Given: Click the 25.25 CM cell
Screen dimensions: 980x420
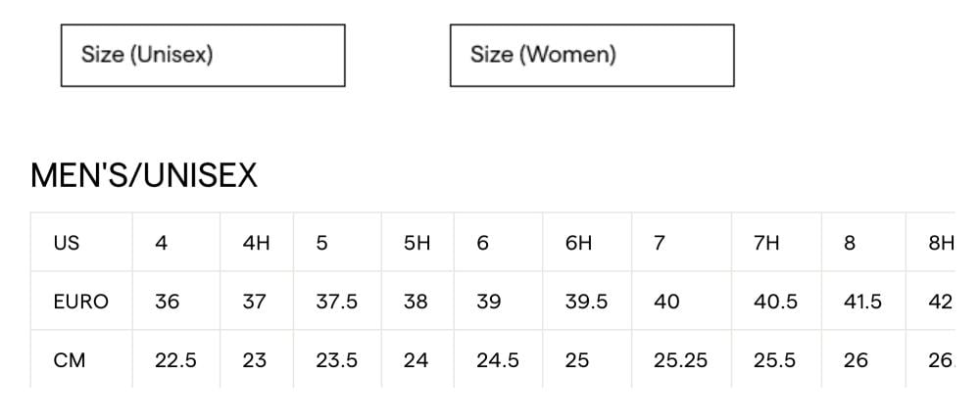Looking at the screenshot, I should tap(680, 360).
